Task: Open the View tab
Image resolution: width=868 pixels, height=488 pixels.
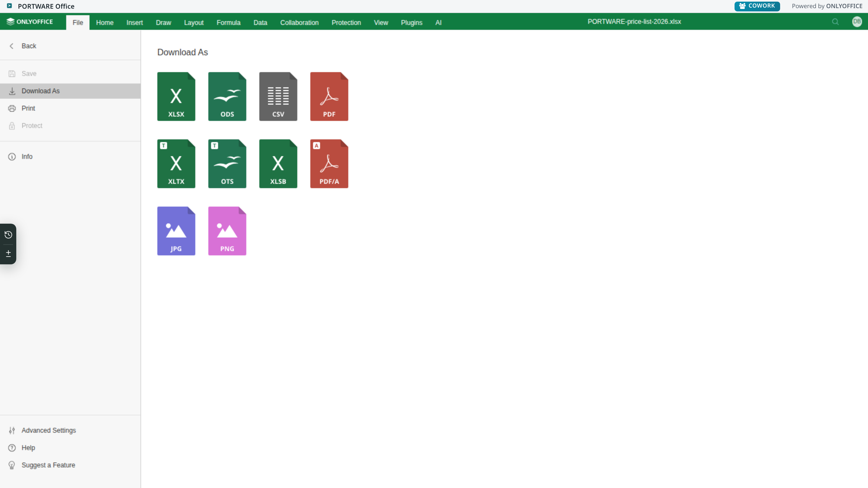Action: 381,23
